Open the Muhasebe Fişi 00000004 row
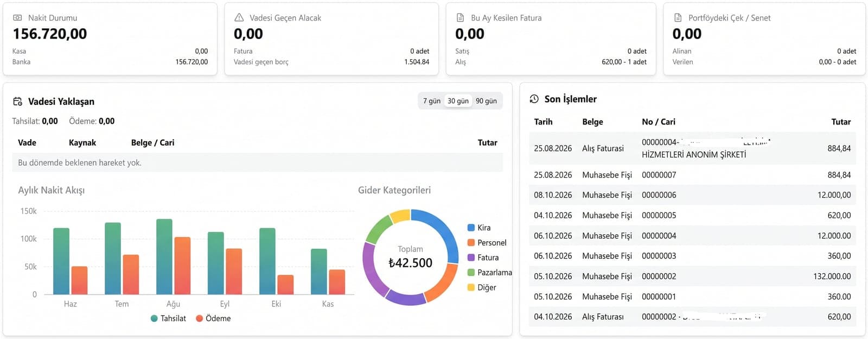The width and height of the screenshot is (868, 339). point(692,236)
